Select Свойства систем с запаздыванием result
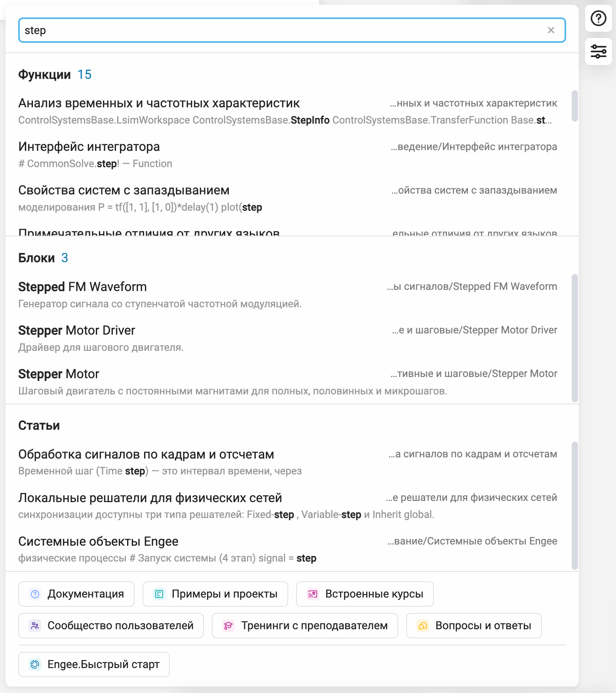The width and height of the screenshot is (616, 693). coord(288,198)
